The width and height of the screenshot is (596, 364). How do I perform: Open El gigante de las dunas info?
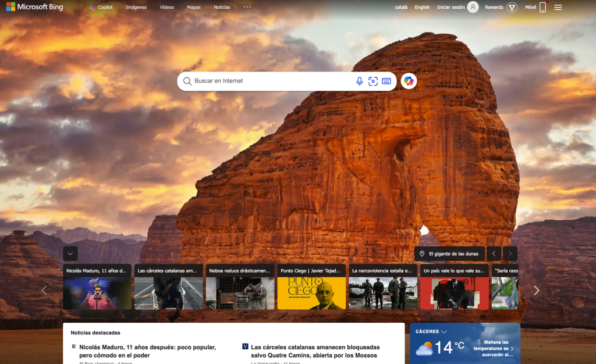coord(449,254)
